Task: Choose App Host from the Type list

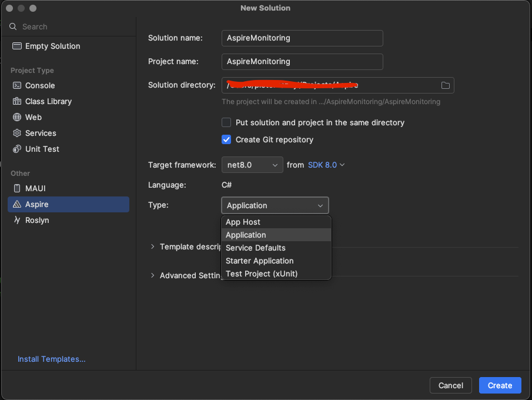Action: tap(243, 222)
